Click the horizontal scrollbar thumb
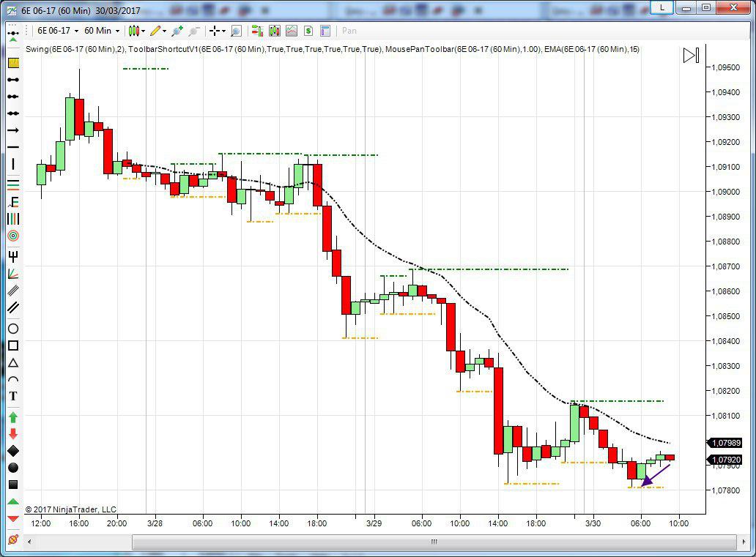Viewport: 756px width, 557px height. point(434,542)
